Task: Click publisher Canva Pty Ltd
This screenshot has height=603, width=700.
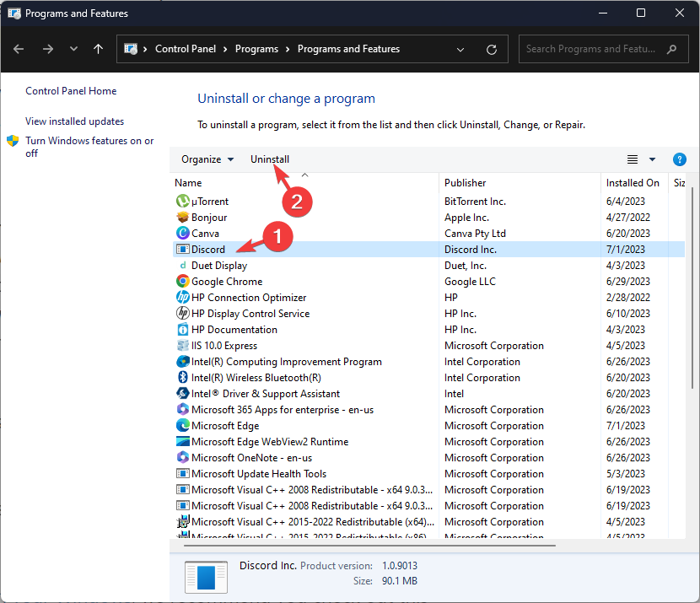Action: (475, 234)
